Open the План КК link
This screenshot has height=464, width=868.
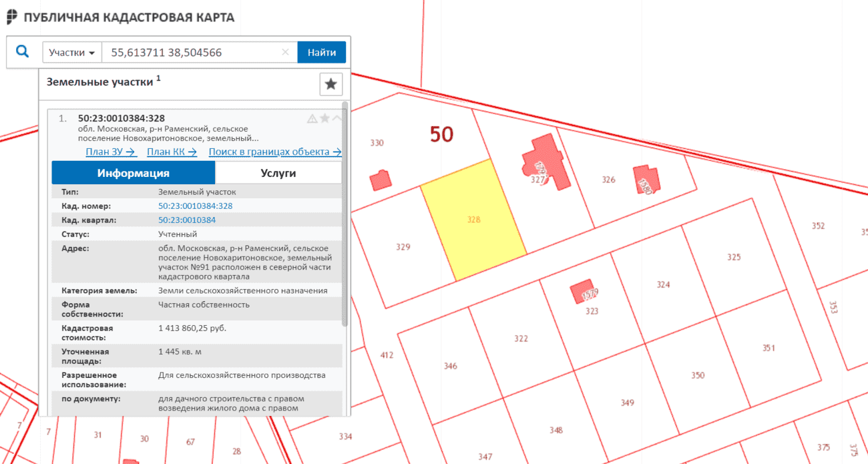pos(172,152)
